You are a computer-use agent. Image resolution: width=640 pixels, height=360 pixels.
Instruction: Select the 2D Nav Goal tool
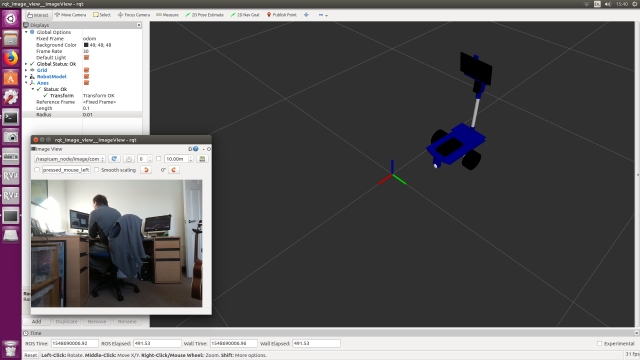245,15
